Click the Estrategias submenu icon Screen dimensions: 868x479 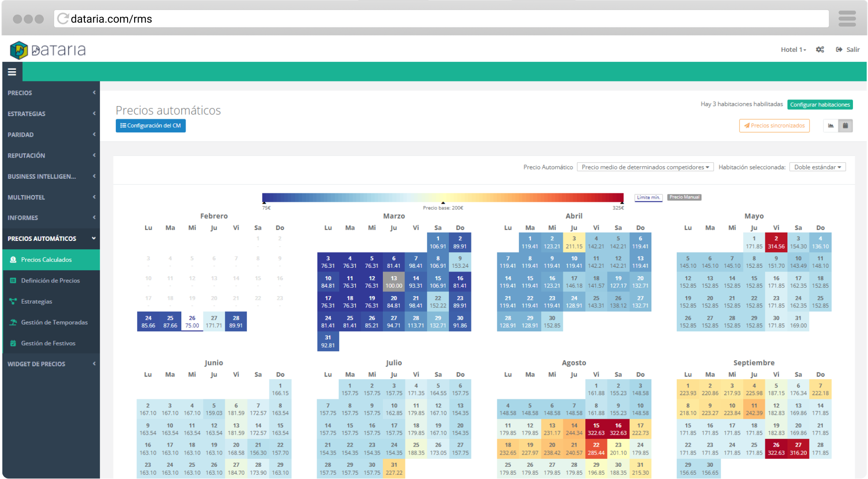(13, 301)
